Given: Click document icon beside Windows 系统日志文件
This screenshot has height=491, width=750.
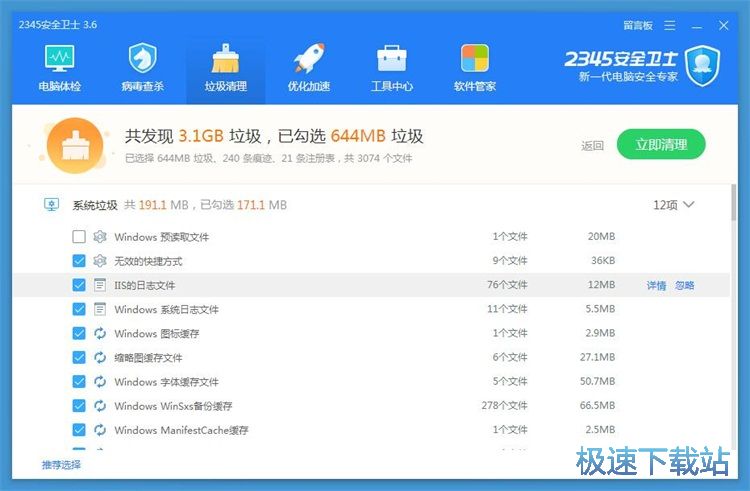Looking at the screenshot, I should (99, 309).
